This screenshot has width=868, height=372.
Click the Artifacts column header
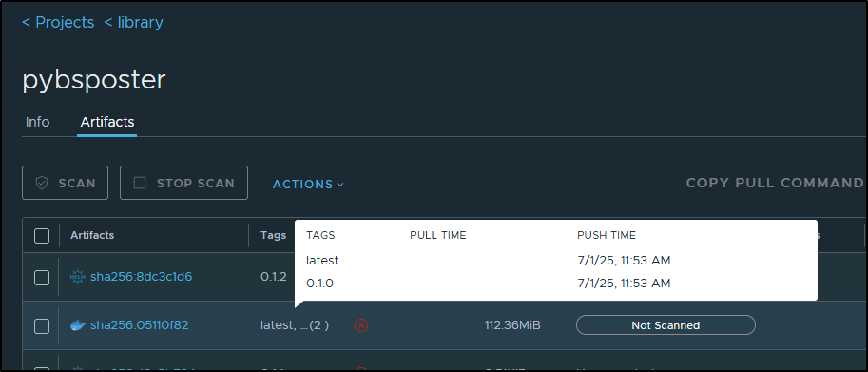click(92, 235)
